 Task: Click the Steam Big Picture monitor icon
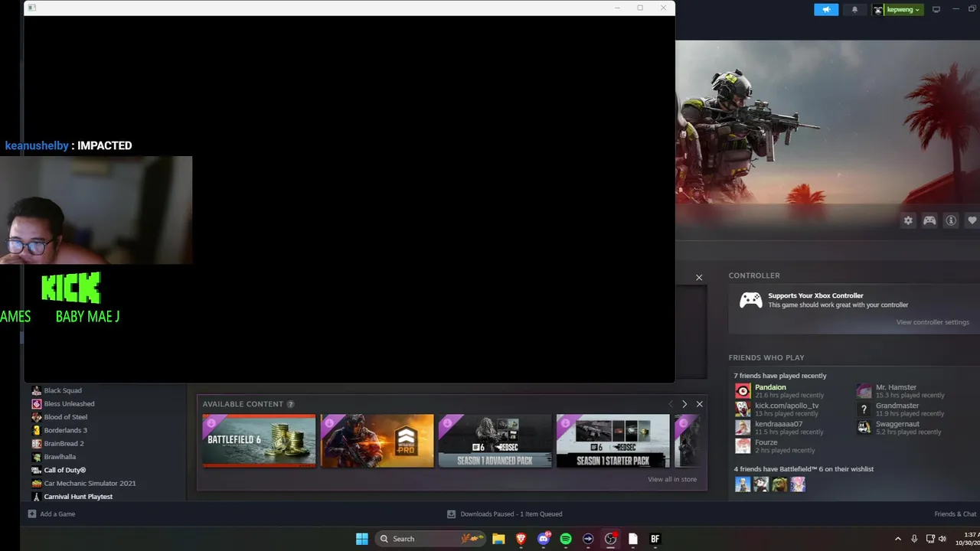tap(936, 9)
